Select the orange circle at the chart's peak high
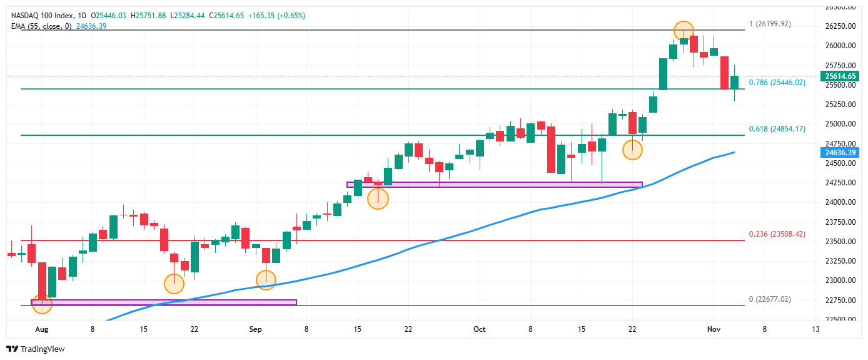Screen dimensions: 868x360 coord(684,30)
